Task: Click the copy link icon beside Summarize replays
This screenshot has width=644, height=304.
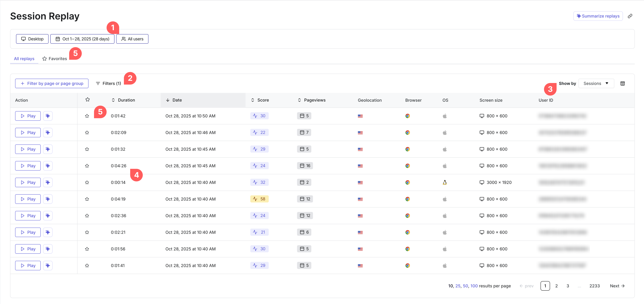Action: (x=630, y=16)
